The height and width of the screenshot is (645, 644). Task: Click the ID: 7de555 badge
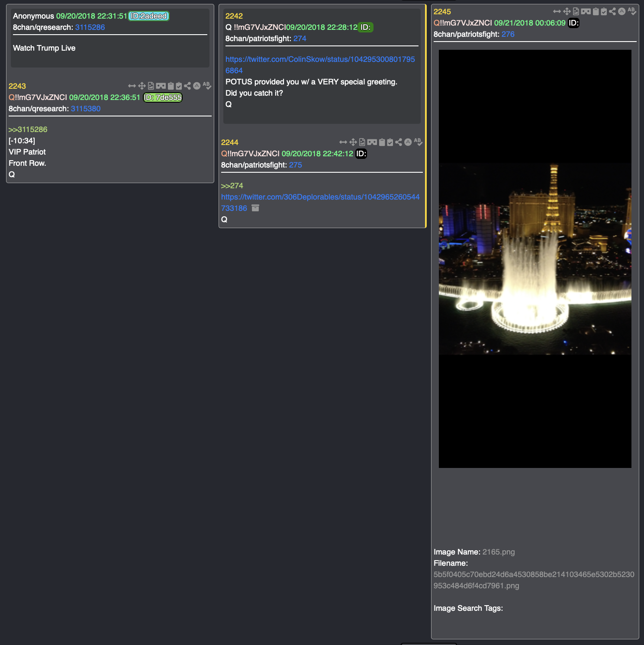(163, 97)
